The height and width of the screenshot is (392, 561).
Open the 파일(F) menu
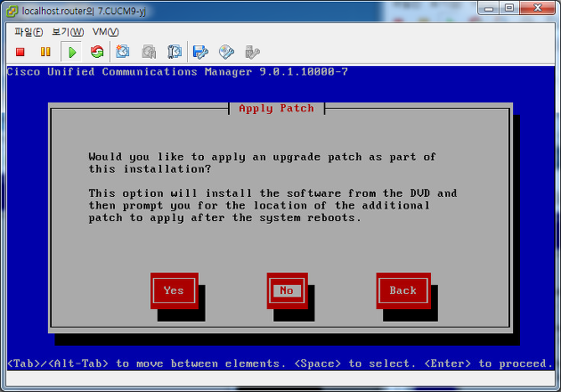coord(28,32)
